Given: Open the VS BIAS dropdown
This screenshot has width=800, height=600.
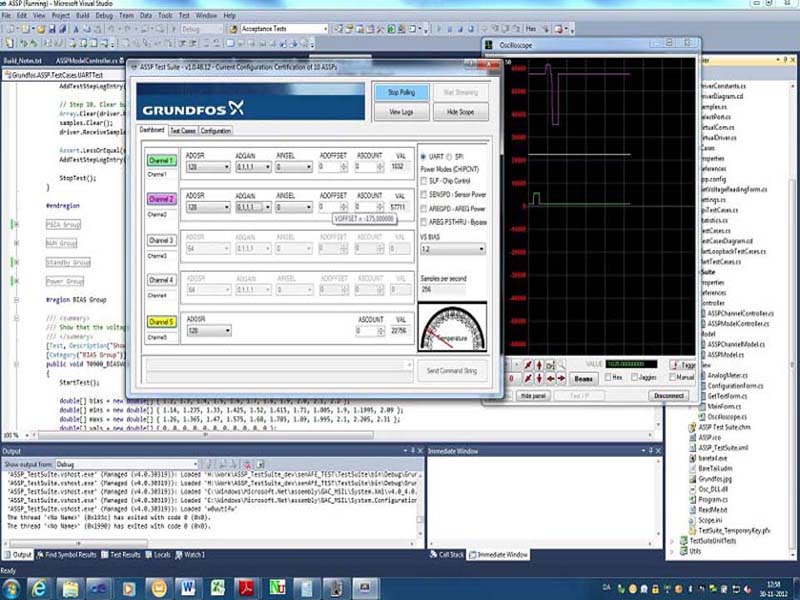Looking at the screenshot, I should [x=453, y=249].
